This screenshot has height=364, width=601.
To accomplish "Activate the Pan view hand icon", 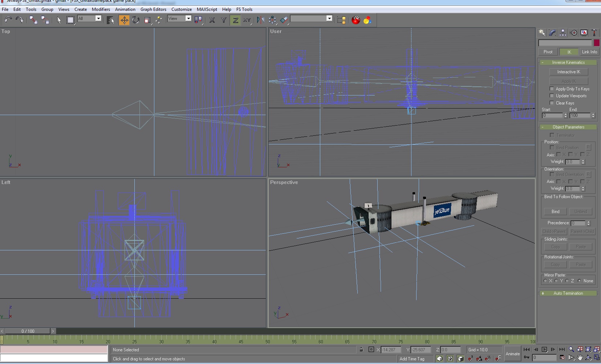I will point(580,357).
